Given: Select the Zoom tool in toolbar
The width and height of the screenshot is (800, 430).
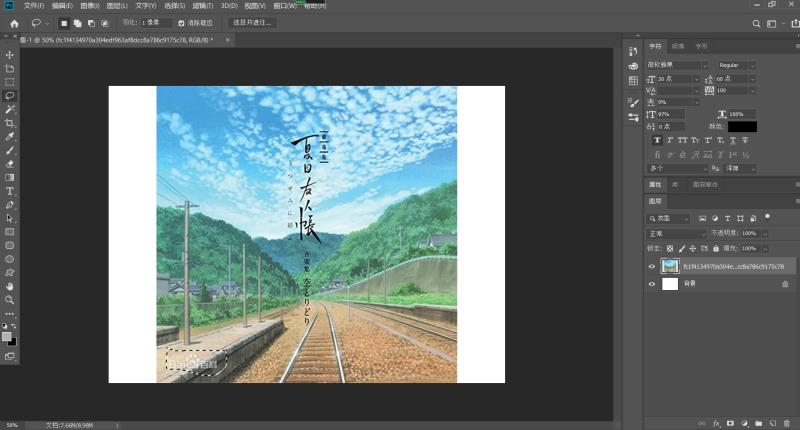Looking at the screenshot, I should (10, 300).
